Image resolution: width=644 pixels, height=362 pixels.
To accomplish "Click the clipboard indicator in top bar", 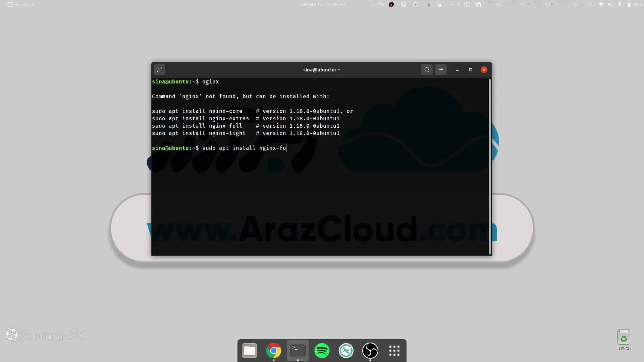I will 479,5.
